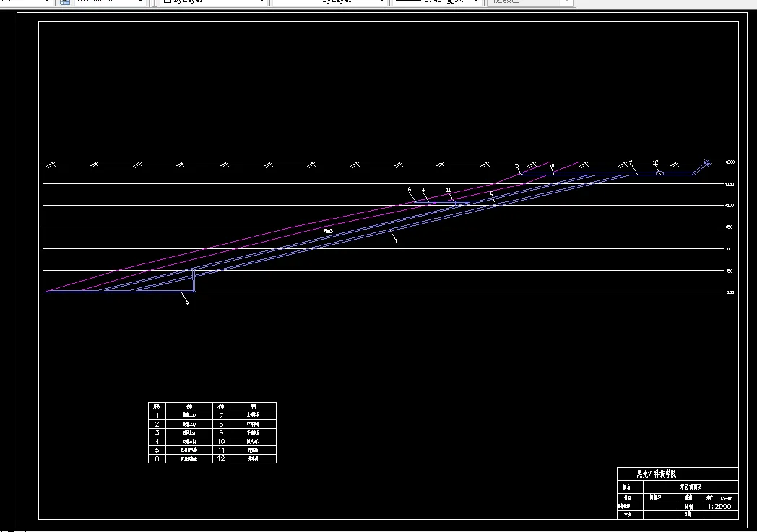Image resolution: width=757 pixels, height=532 pixels.
Task: Select the 0 elevation label at right
Action: [x=729, y=249]
